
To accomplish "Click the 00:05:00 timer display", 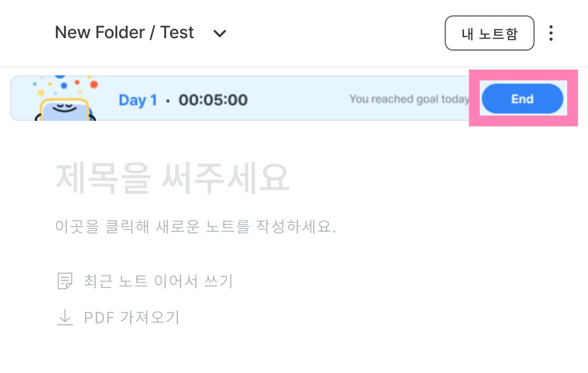I will tap(213, 100).
